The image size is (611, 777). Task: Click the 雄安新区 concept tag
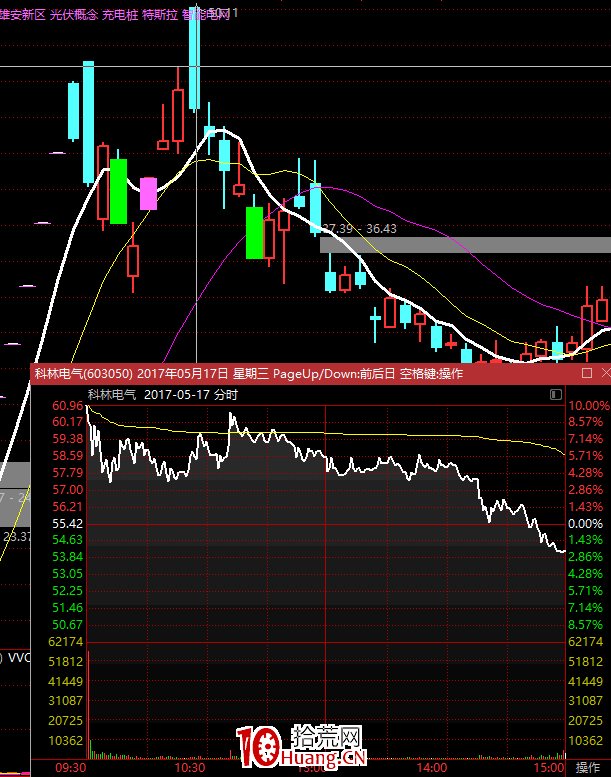tap(23, 15)
